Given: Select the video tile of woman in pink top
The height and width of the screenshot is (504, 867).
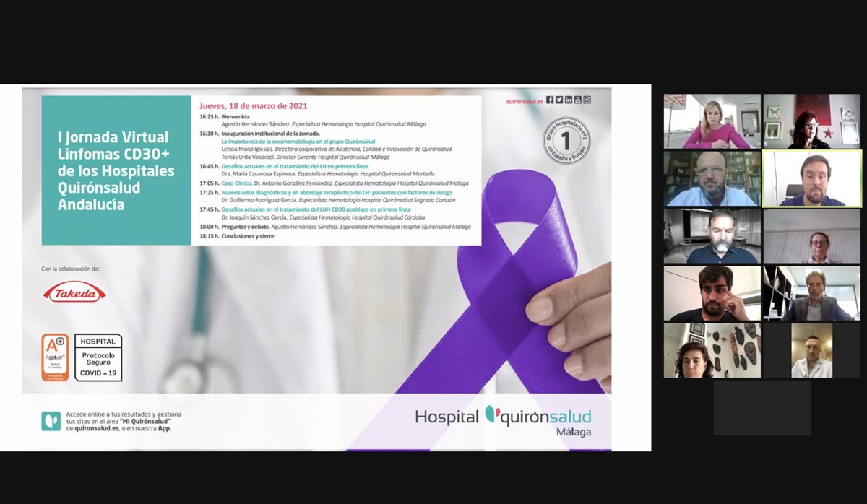Looking at the screenshot, I should click(712, 121).
